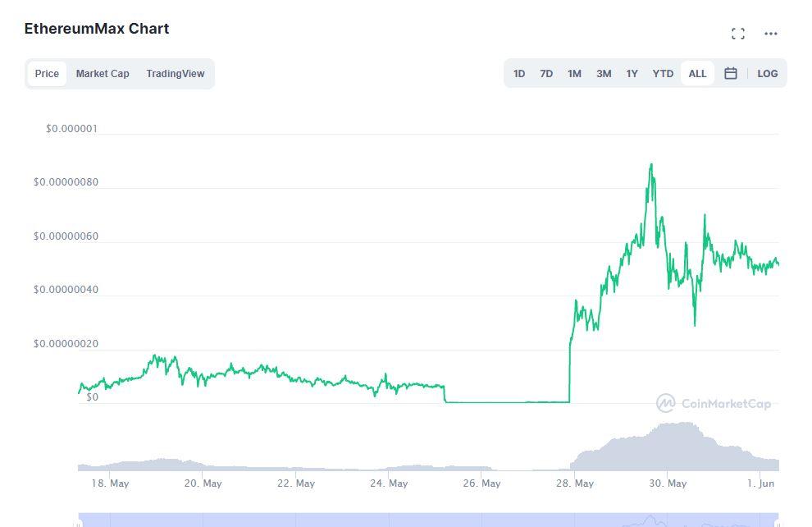Click the CoinMarketCap watermark logo
The image size is (812, 527).
tap(715, 403)
